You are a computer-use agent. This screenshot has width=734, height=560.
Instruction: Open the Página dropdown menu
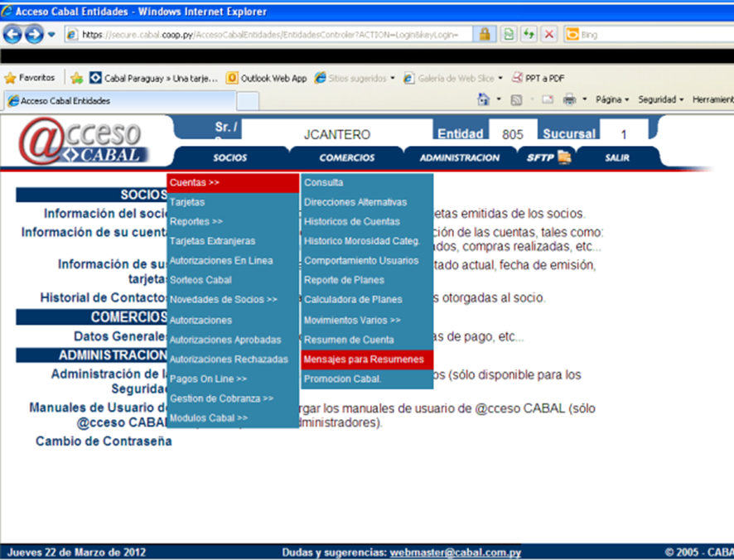click(x=611, y=99)
